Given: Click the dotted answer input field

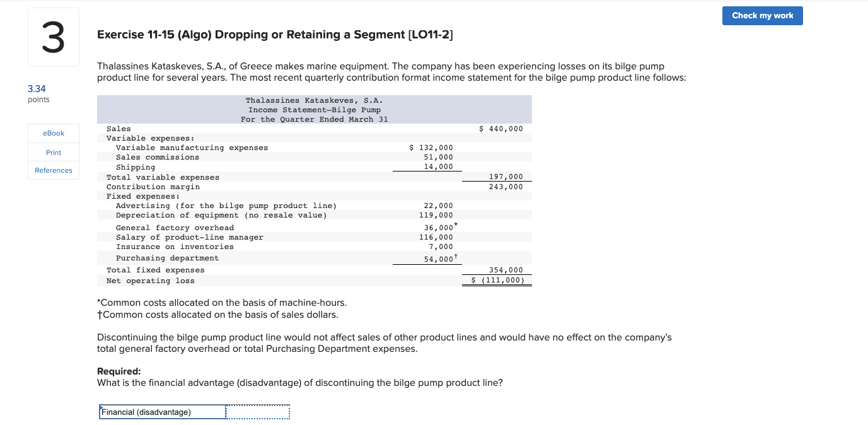Looking at the screenshot, I should (x=258, y=411).
